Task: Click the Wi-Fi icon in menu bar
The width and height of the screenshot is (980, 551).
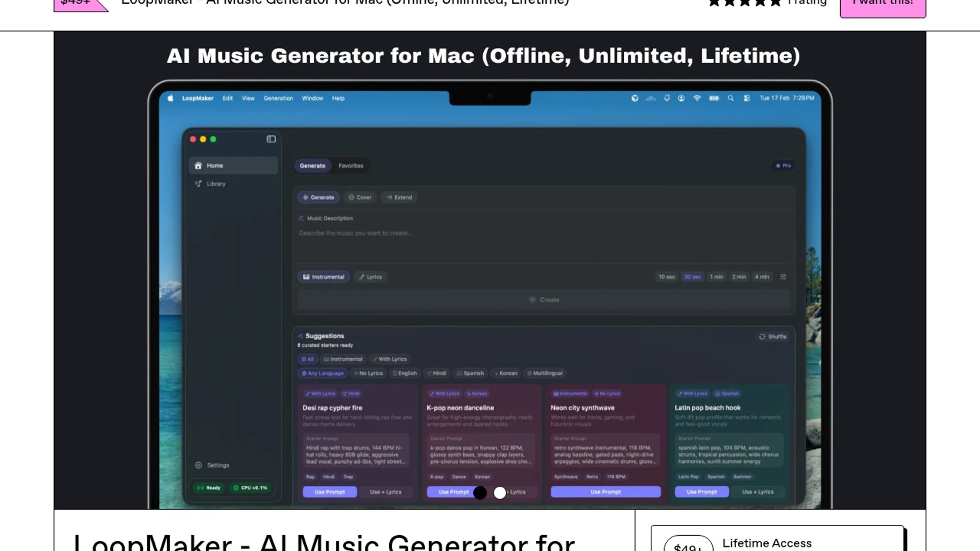Action: [x=697, y=98]
